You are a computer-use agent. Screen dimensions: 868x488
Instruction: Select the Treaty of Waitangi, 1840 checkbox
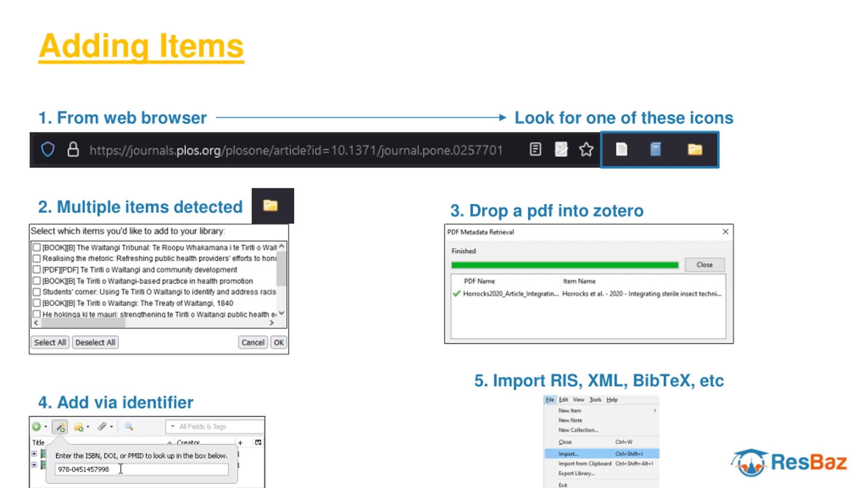click(x=37, y=303)
